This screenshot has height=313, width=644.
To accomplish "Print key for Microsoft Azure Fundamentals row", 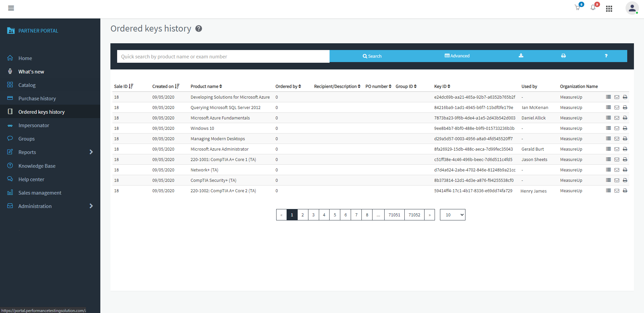I will [625, 118].
